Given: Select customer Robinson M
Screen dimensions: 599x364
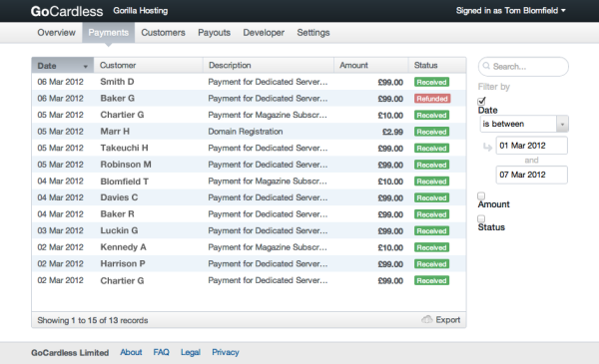Looking at the screenshot, I should tap(126, 165).
